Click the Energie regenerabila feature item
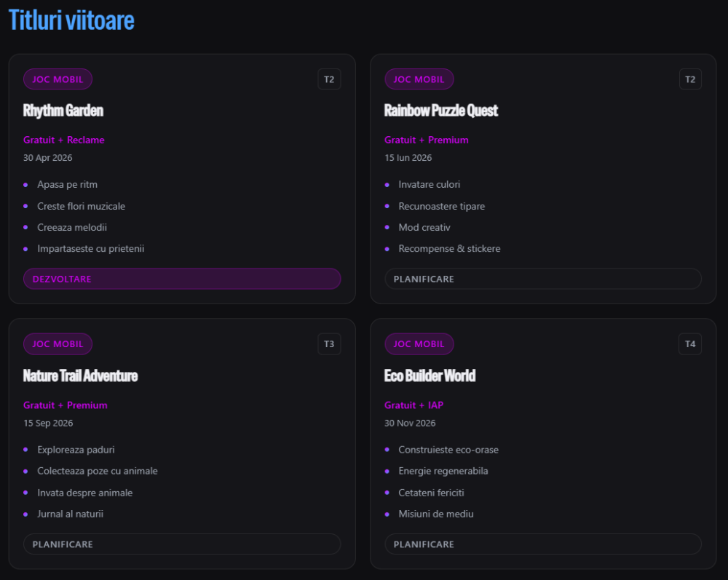Viewport: 728px width, 580px height. [443, 471]
